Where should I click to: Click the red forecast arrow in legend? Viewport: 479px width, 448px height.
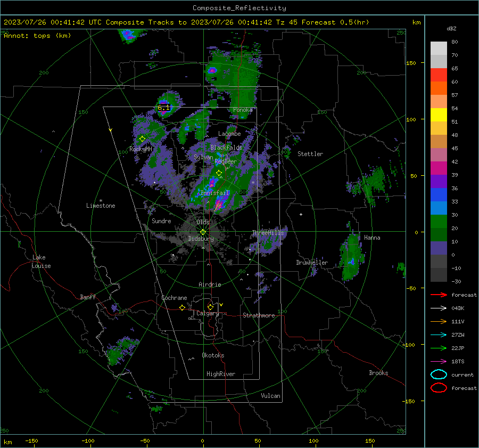pos(439,295)
